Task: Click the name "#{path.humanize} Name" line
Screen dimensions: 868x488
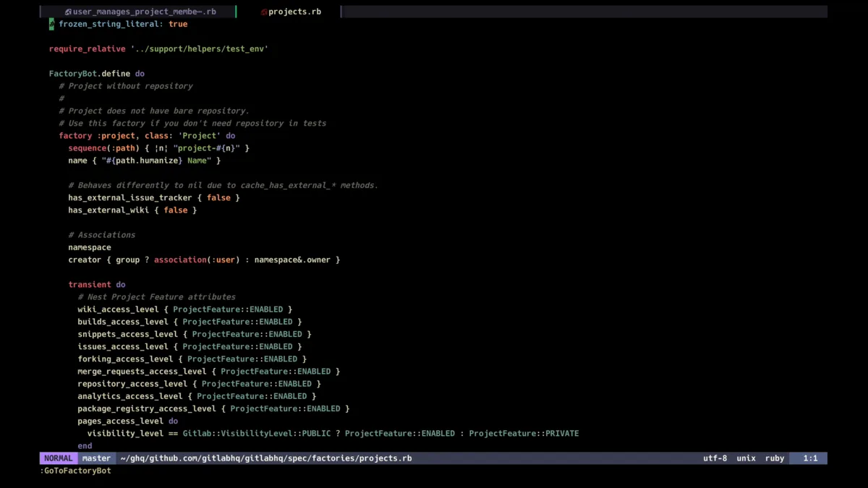Action: pyautogui.click(x=145, y=160)
